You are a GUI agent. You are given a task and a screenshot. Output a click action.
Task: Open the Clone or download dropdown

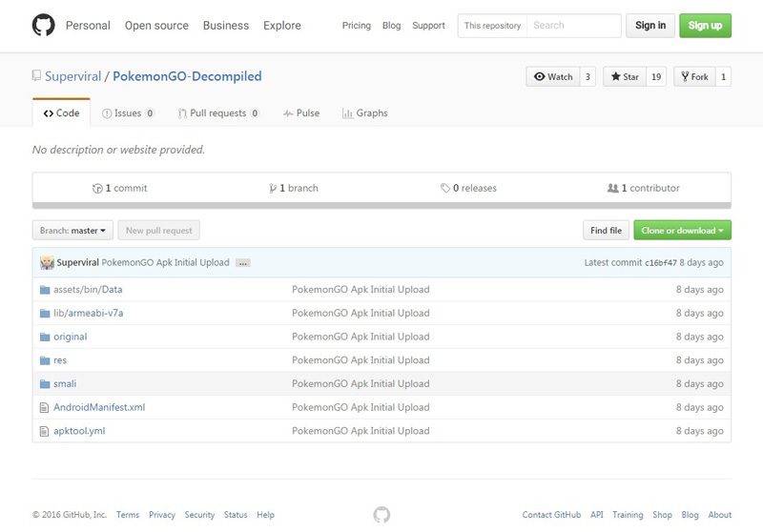682,231
